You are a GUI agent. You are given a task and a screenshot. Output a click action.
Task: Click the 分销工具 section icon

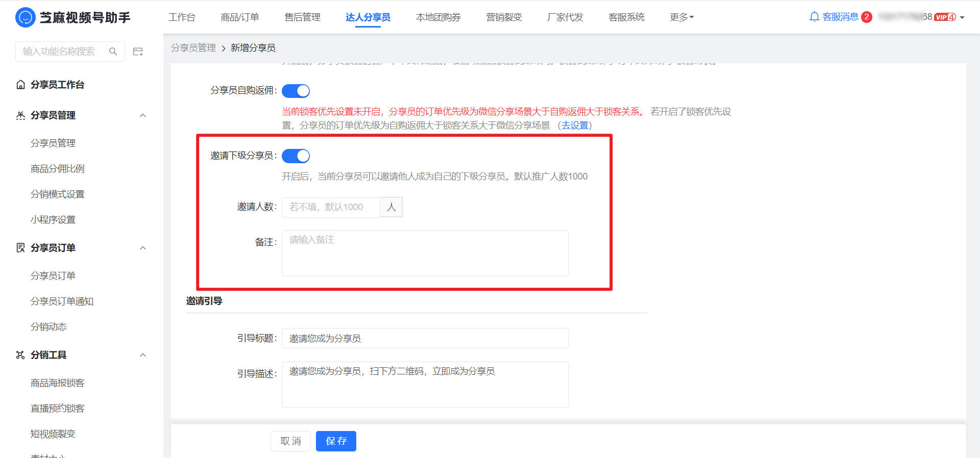point(20,355)
